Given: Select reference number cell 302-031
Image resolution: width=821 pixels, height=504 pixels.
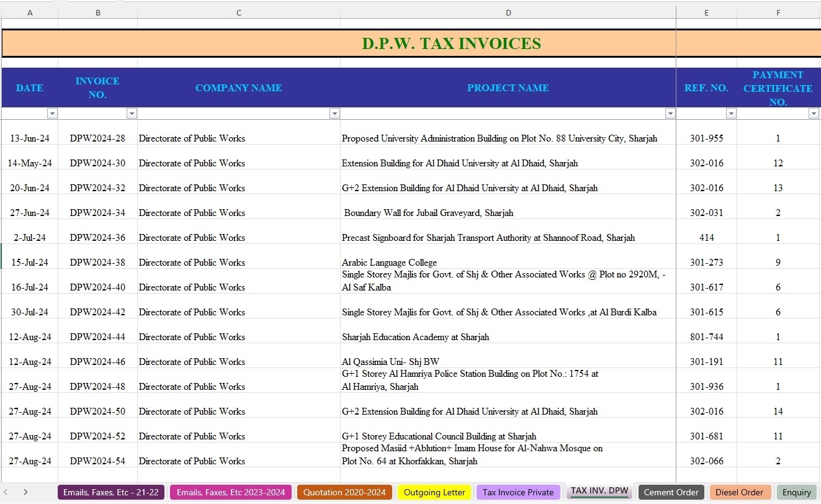Looking at the screenshot, I should 706,207.
